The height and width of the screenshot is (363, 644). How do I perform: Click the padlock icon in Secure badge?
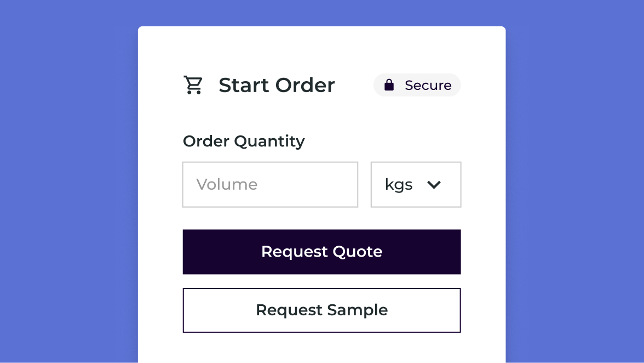[389, 85]
